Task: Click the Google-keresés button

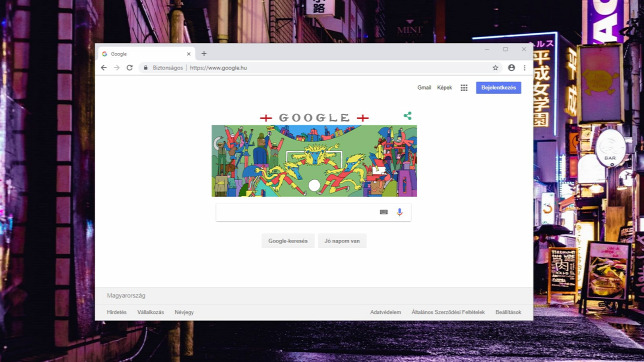Action: click(x=288, y=241)
